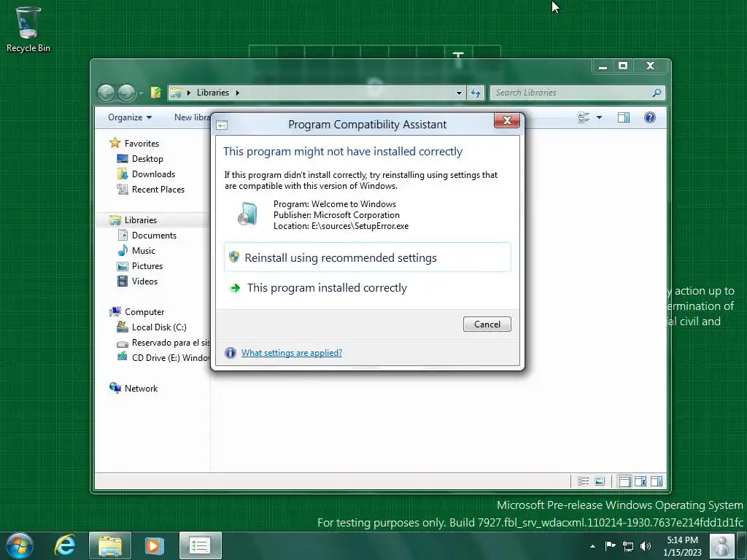Choose Reinstall using recommended settings
This screenshot has height=560, width=747.
(368, 257)
